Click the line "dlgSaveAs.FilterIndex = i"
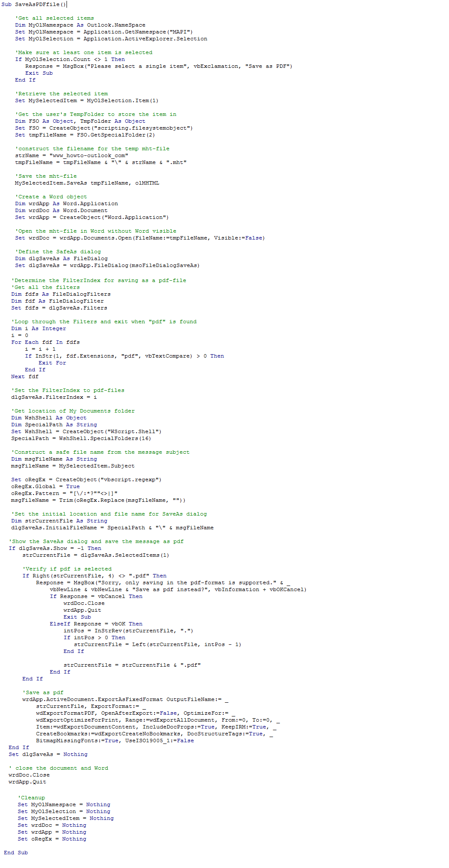 point(54,397)
